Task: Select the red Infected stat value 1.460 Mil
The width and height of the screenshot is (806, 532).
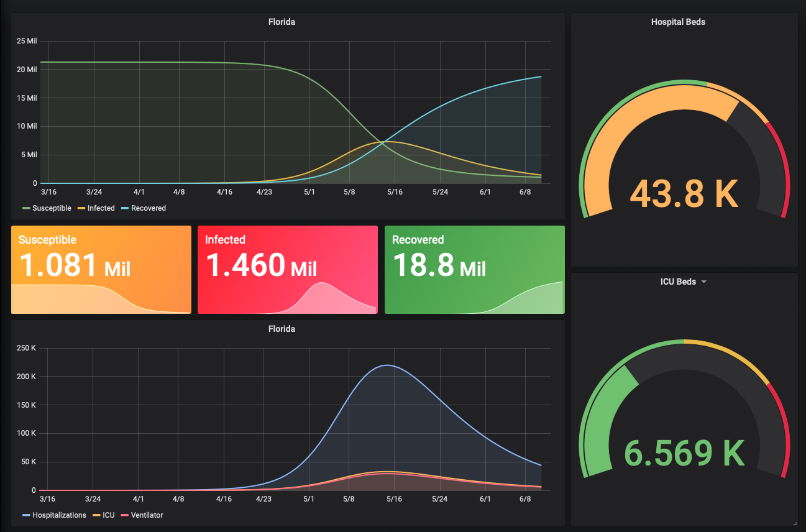Action: coord(261,265)
